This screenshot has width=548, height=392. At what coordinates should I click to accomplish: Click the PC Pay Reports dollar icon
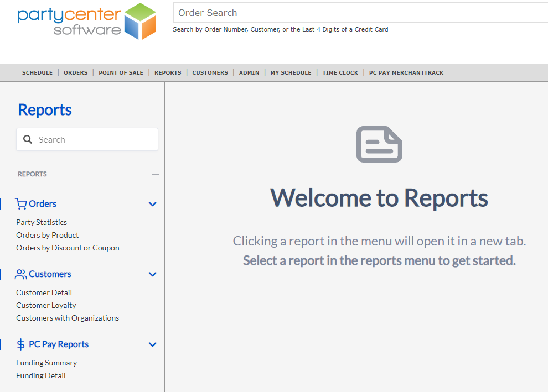click(x=20, y=344)
